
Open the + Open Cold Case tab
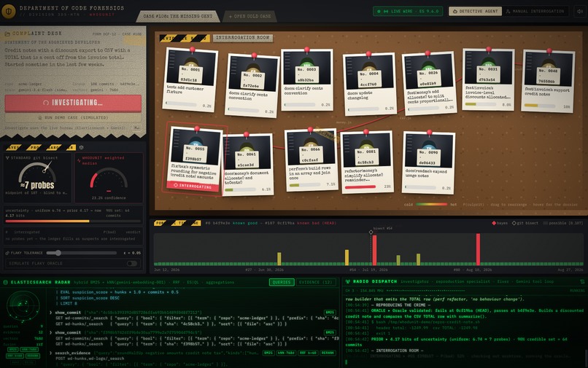tap(249, 16)
